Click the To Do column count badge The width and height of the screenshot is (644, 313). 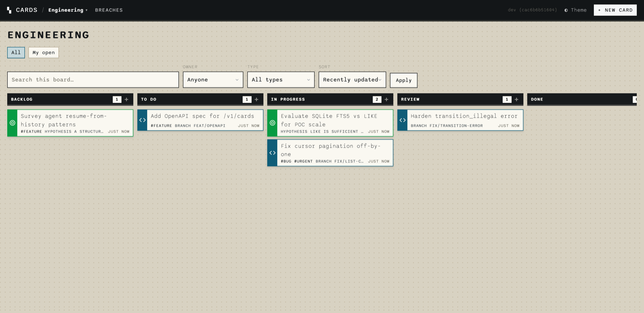click(x=247, y=99)
